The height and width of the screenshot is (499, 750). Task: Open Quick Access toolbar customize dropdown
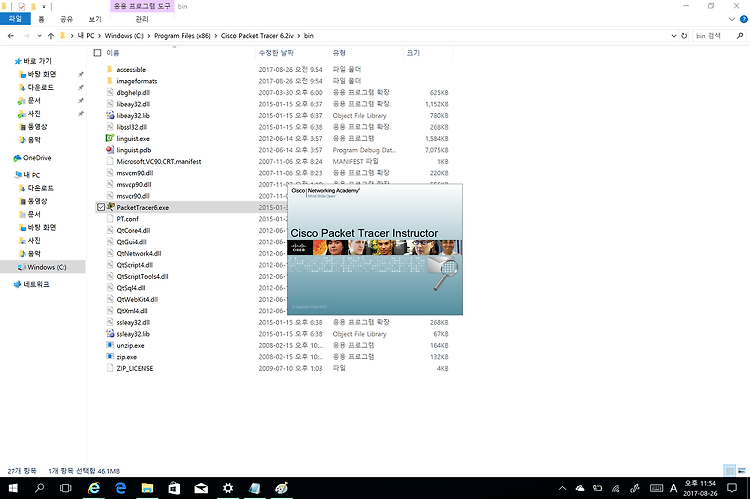click(44, 7)
